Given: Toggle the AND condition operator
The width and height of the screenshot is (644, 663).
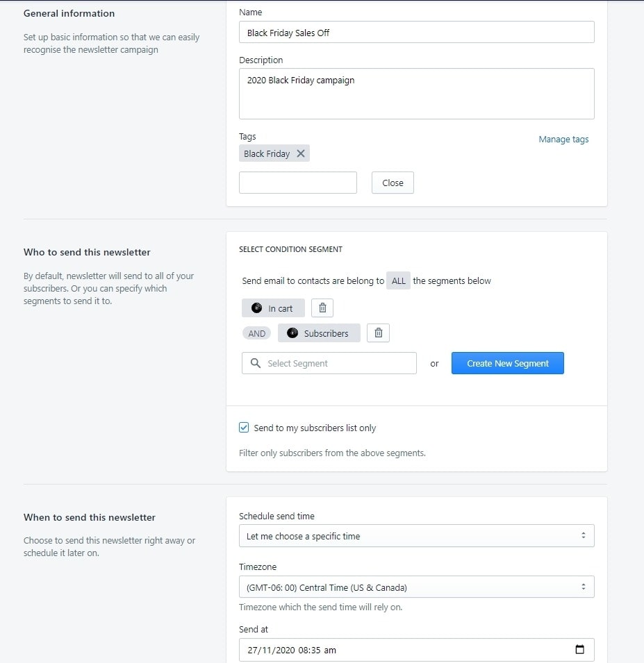Looking at the screenshot, I should [256, 333].
